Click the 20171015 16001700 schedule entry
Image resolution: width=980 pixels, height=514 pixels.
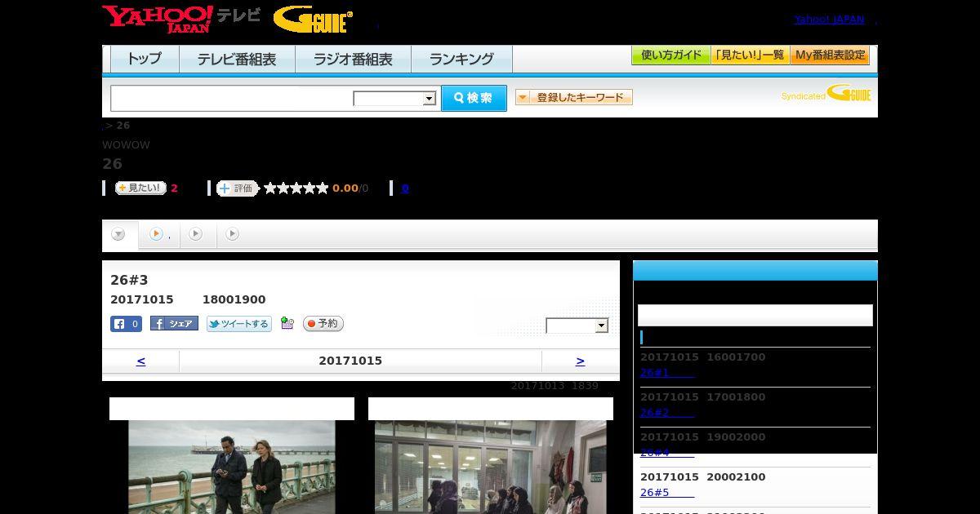pyautogui.click(x=703, y=357)
